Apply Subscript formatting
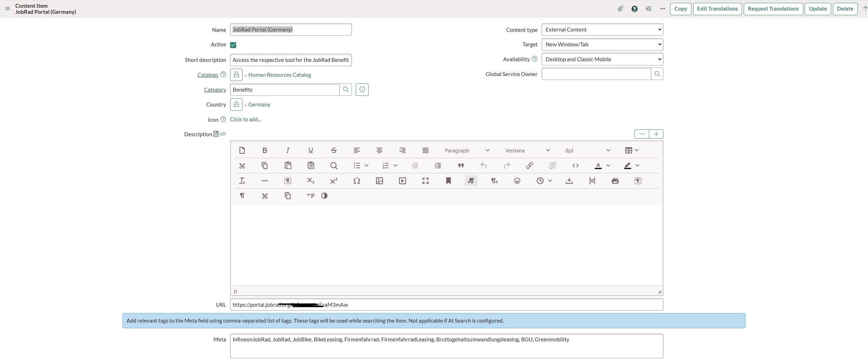868x364 pixels. pos(311,181)
